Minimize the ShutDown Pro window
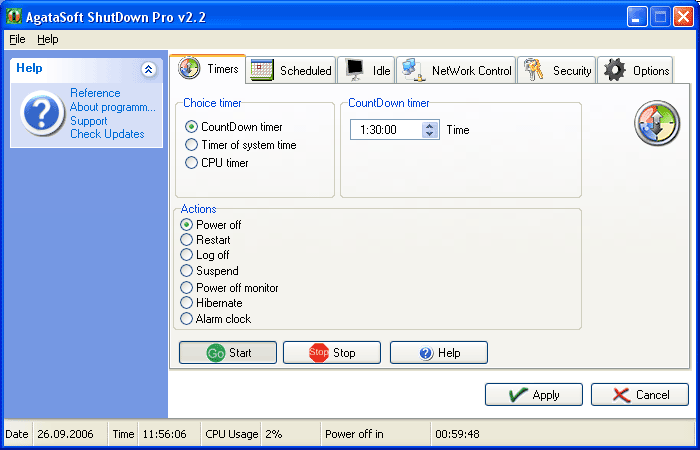 point(637,17)
